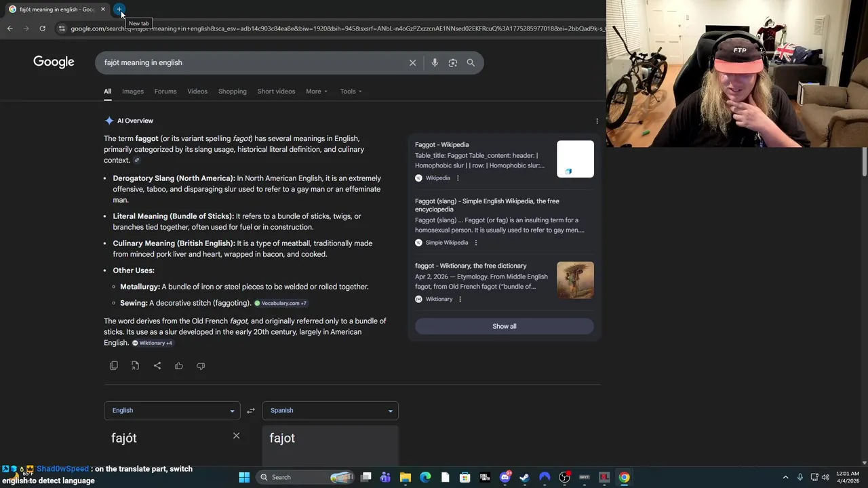Switch to Forums results tab
Viewport: 868px width, 488px height.
(165, 91)
